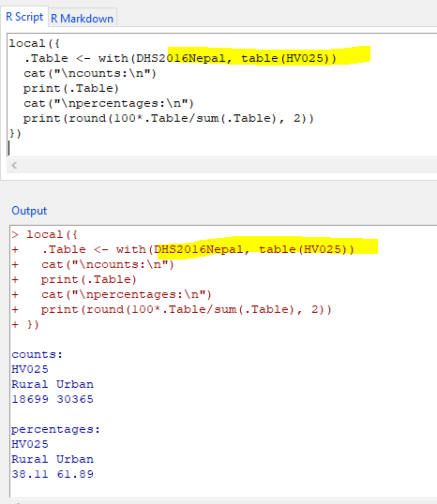Click the HV025 label under percentages
The width and height of the screenshot is (437, 504).
pyautogui.click(x=30, y=444)
